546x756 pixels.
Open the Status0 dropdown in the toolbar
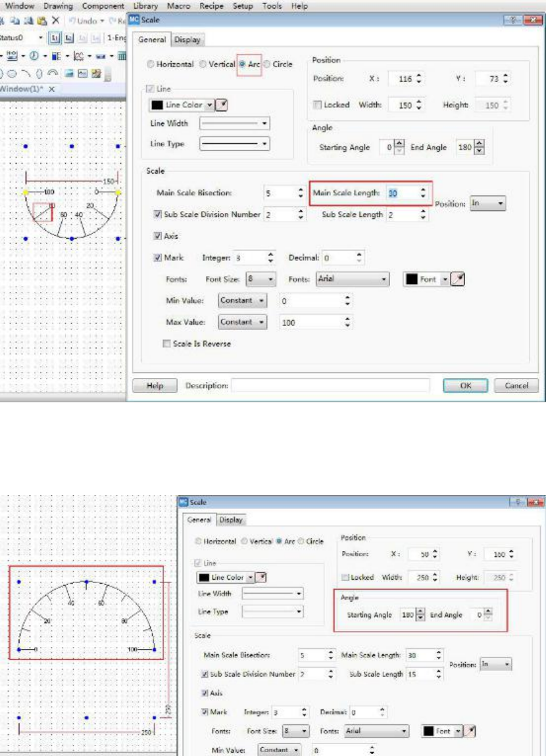[x=41, y=37]
